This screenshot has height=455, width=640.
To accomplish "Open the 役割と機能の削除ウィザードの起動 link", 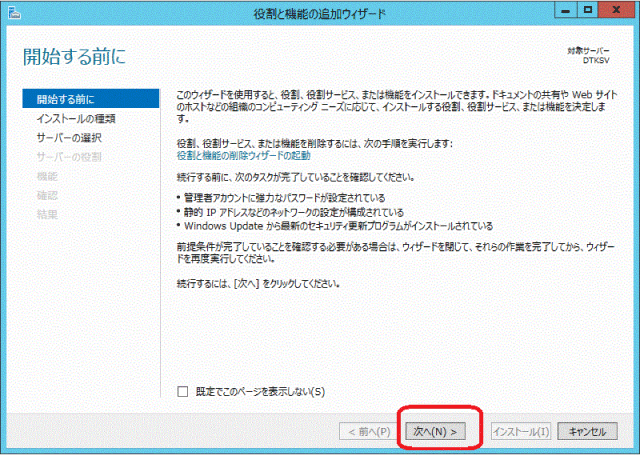I will pyautogui.click(x=243, y=155).
